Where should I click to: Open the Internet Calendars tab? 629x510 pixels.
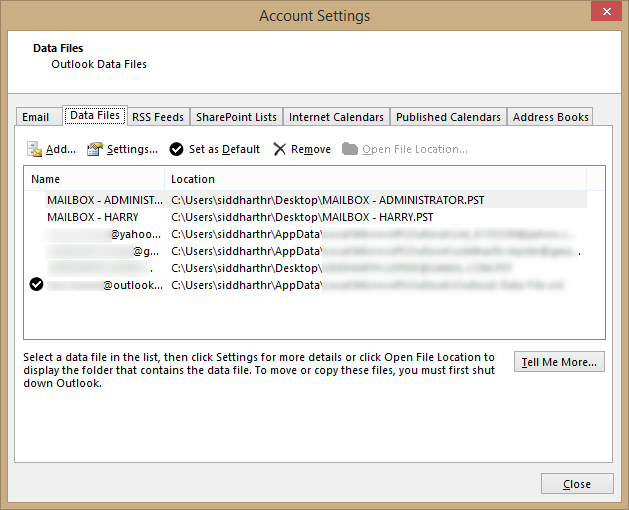point(336,117)
